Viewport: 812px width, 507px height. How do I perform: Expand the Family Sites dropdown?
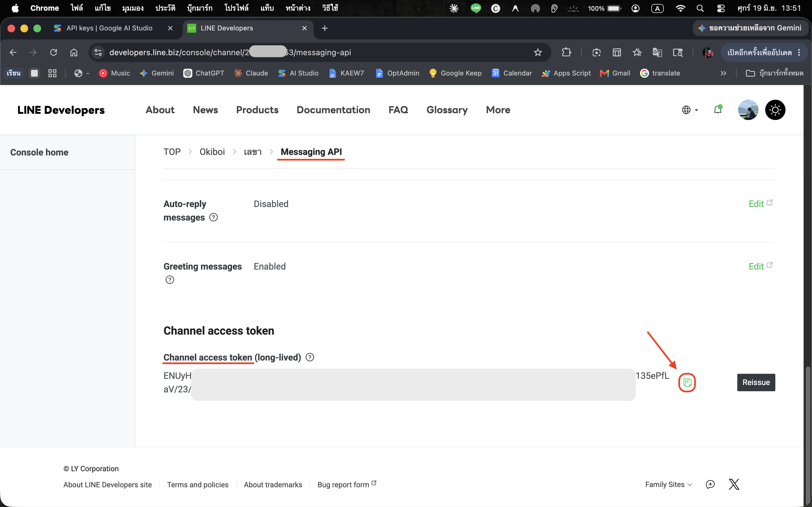pos(668,484)
